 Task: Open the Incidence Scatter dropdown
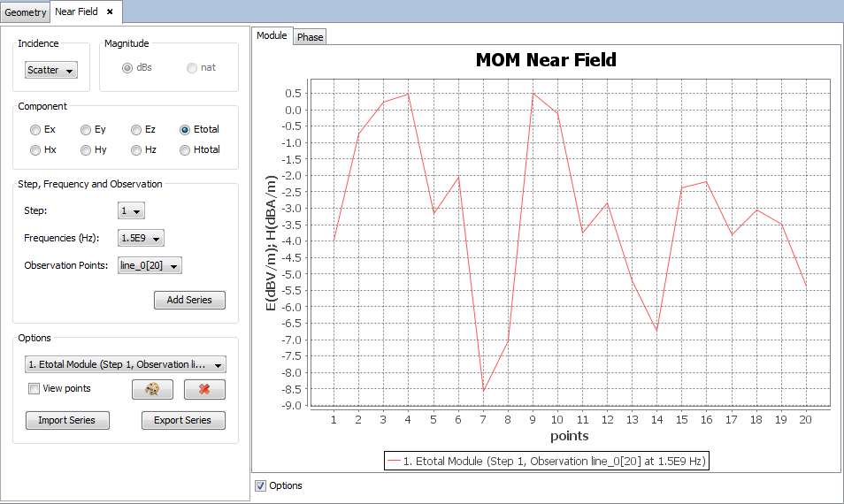tap(51, 70)
